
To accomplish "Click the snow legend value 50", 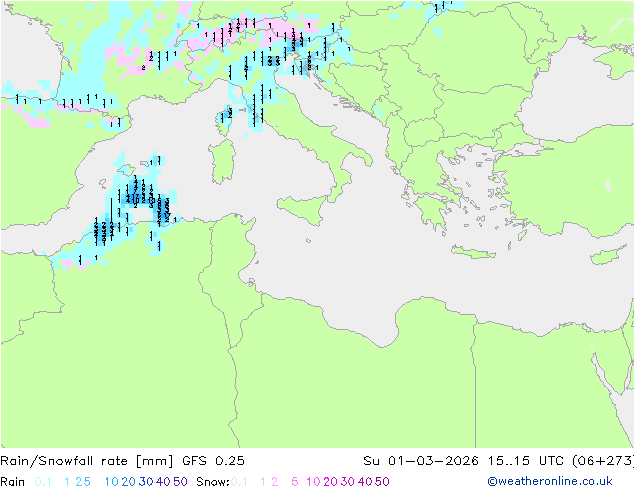I will tap(382, 482).
